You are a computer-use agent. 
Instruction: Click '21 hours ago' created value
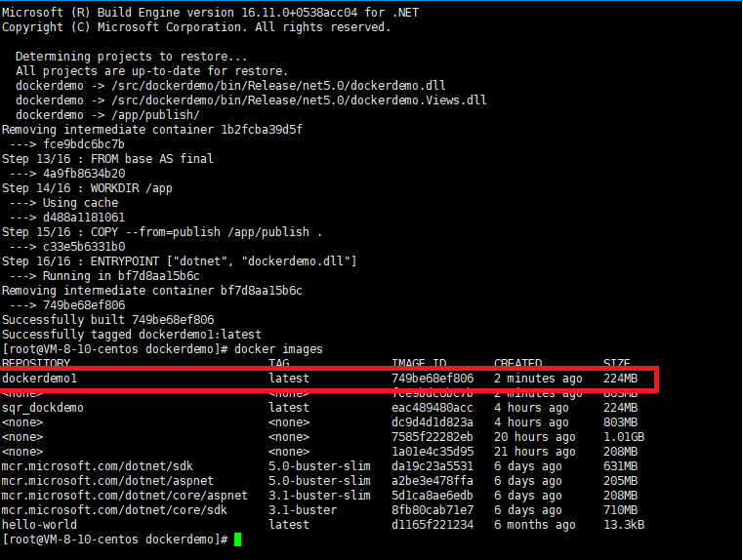pyautogui.click(x=534, y=452)
